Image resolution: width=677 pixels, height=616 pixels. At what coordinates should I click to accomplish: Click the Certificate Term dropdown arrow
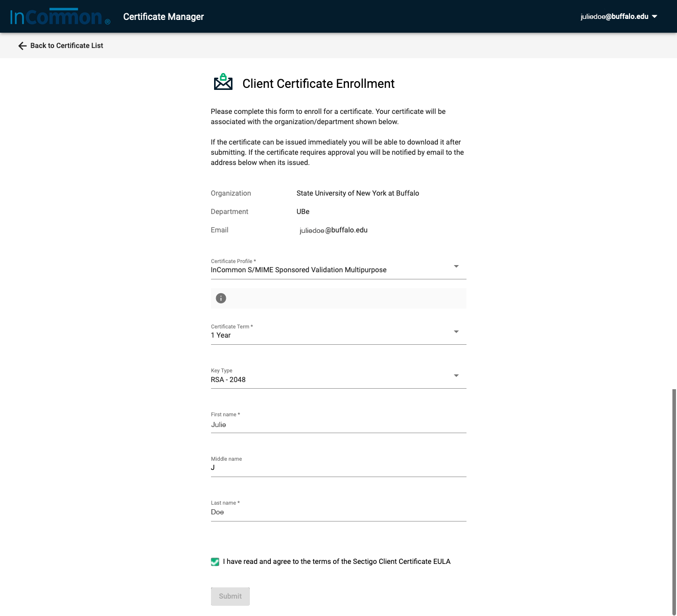click(x=456, y=332)
